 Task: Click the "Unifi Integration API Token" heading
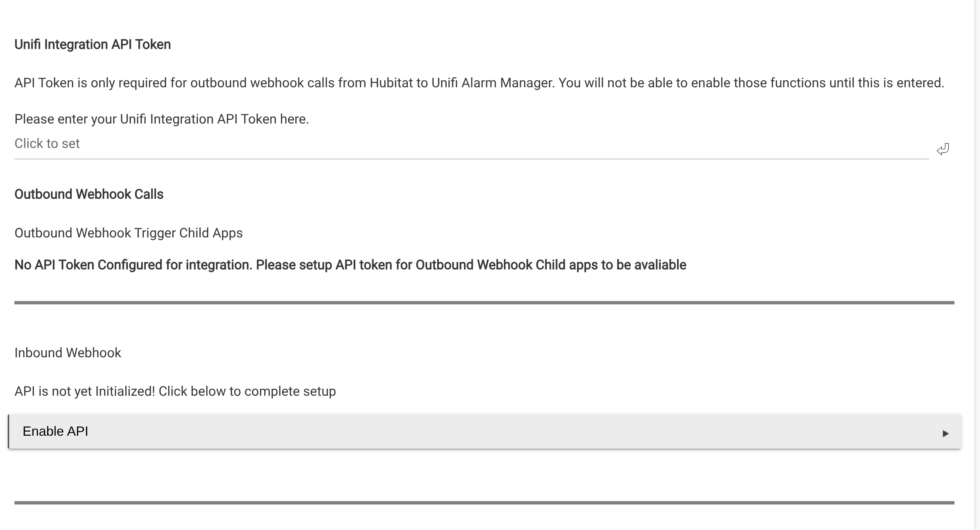point(92,44)
